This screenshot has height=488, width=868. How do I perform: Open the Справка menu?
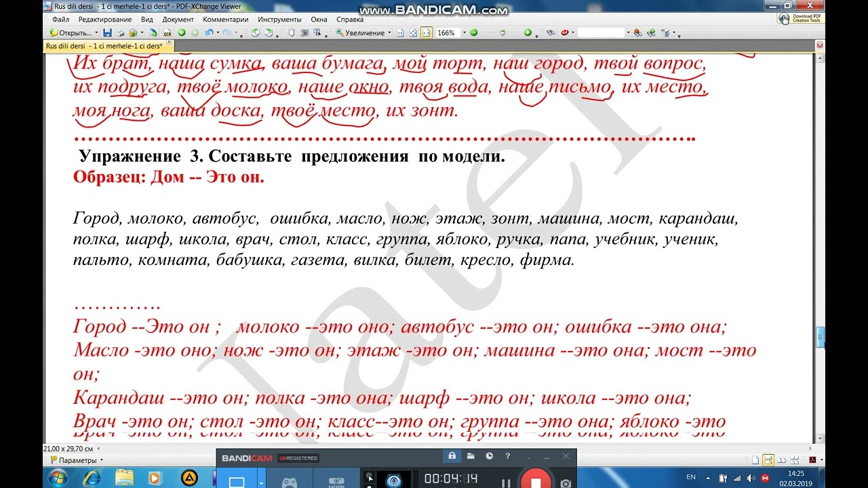[x=349, y=20]
